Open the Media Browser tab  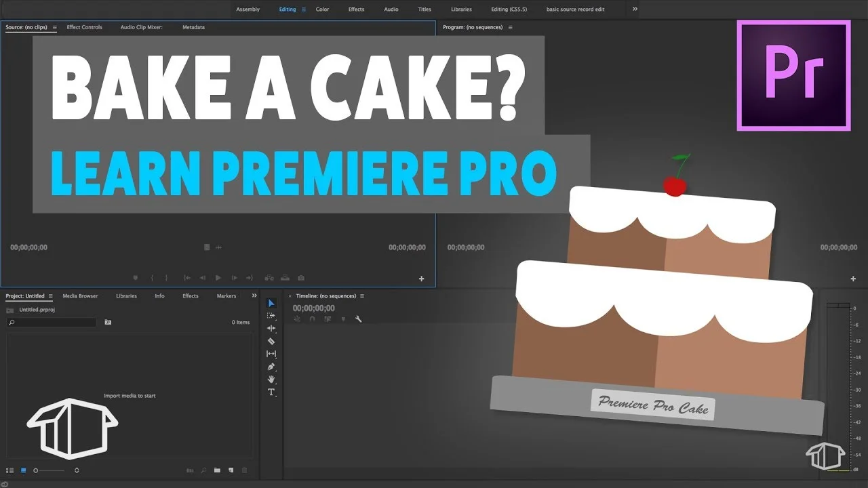80,296
